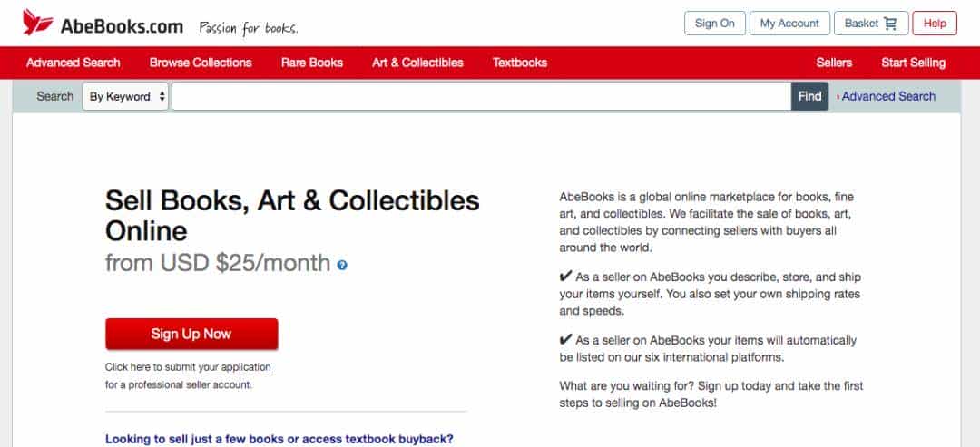Select Advanced Search in red navigation bar

[73, 63]
